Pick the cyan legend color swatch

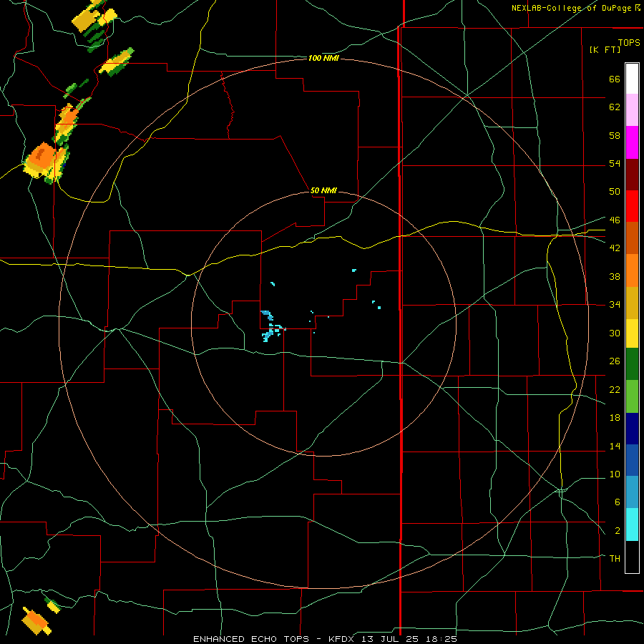(x=632, y=525)
